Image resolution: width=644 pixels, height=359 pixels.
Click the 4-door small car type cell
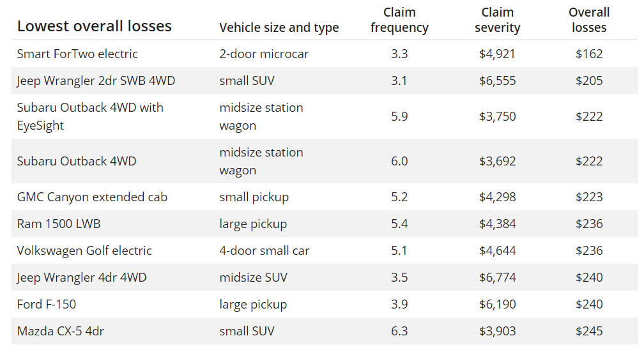(x=264, y=250)
